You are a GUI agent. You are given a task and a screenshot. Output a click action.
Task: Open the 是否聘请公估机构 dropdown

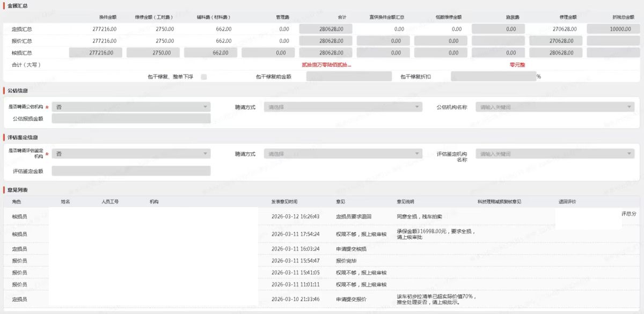[131, 107]
